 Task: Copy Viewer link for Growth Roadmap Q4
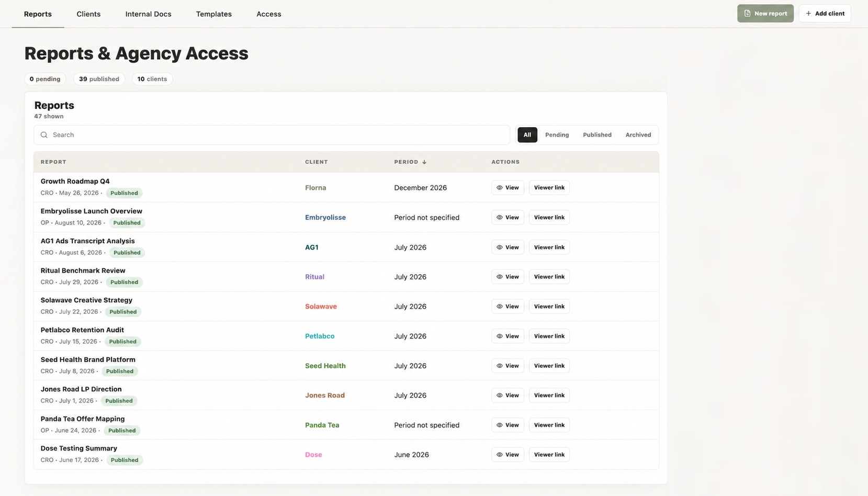coord(549,188)
